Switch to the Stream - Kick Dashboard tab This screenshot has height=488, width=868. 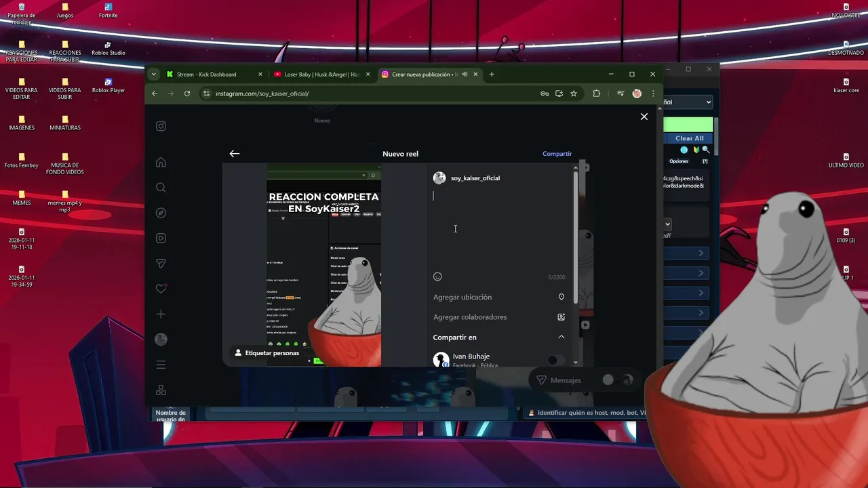pyautogui.click(x=206, y=75)
